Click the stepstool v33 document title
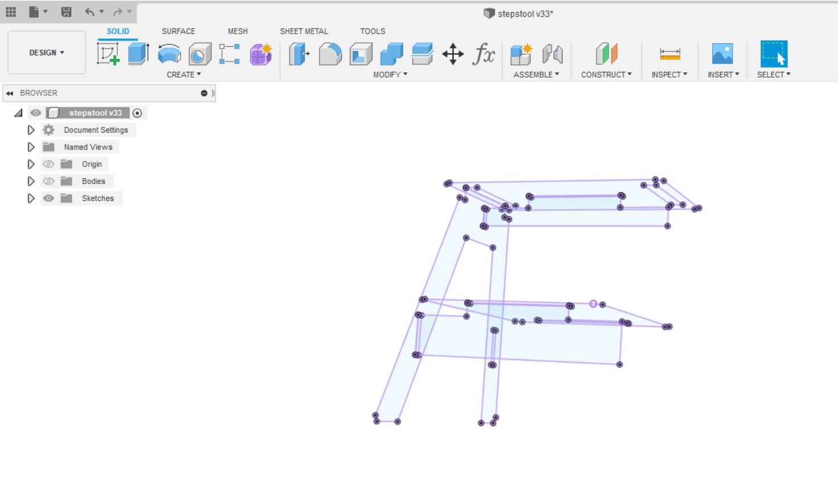 point(525,14)
